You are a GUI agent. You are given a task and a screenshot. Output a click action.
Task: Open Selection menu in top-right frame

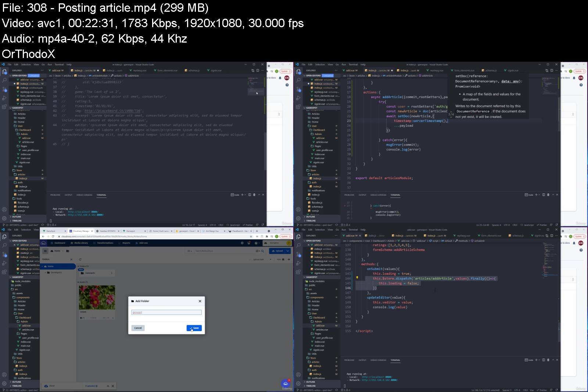pyautogui.click(x=320, y=65)
